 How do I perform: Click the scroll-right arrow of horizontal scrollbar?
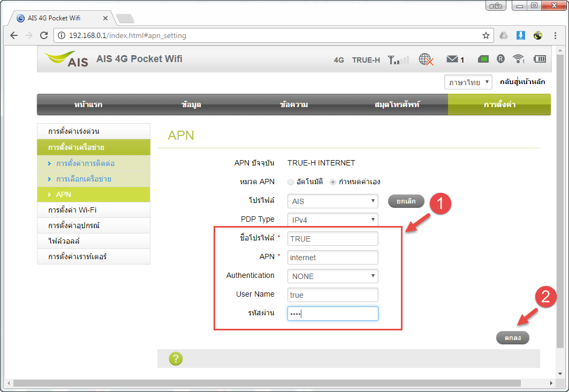click(551, 383)
